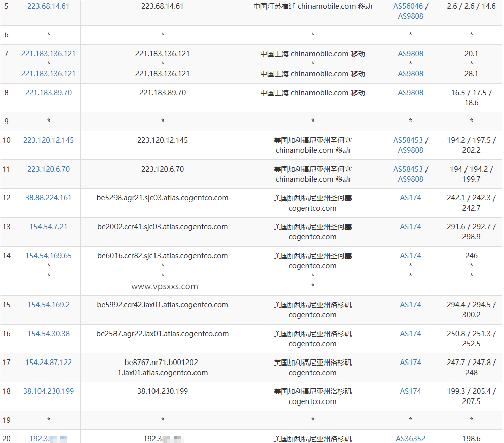Image resolution: width=504 pixels, height=443 pixels.
Task: Select hostname be6016.ccr82.sjc13.atlas.cogentco.com
Action: click(163, 256)
